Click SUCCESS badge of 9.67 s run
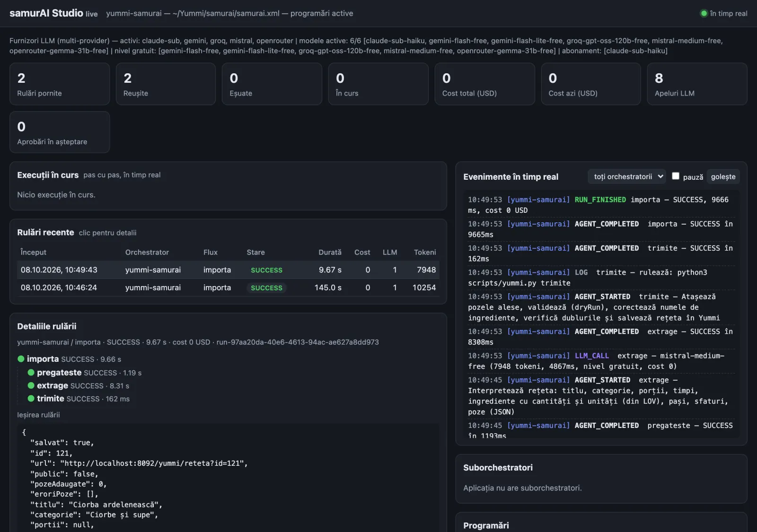This screenshot has width=757, height=532. point(266,270)
